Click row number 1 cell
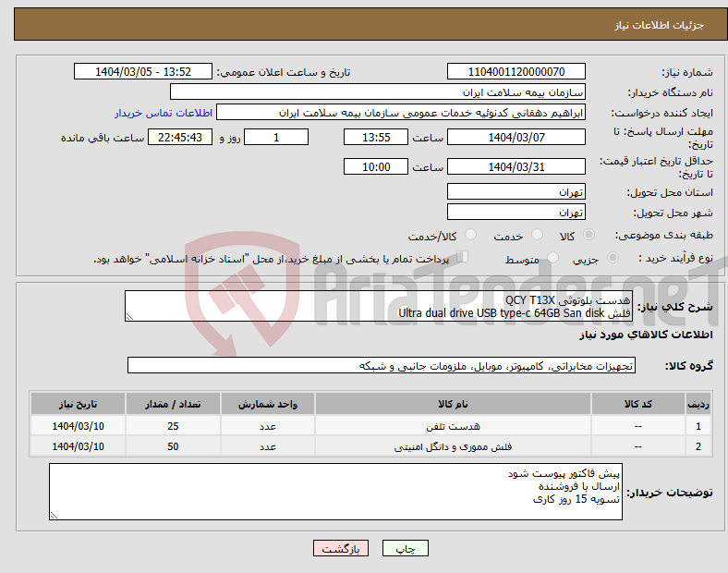This screenshot has height=573, width=728. 698,426
